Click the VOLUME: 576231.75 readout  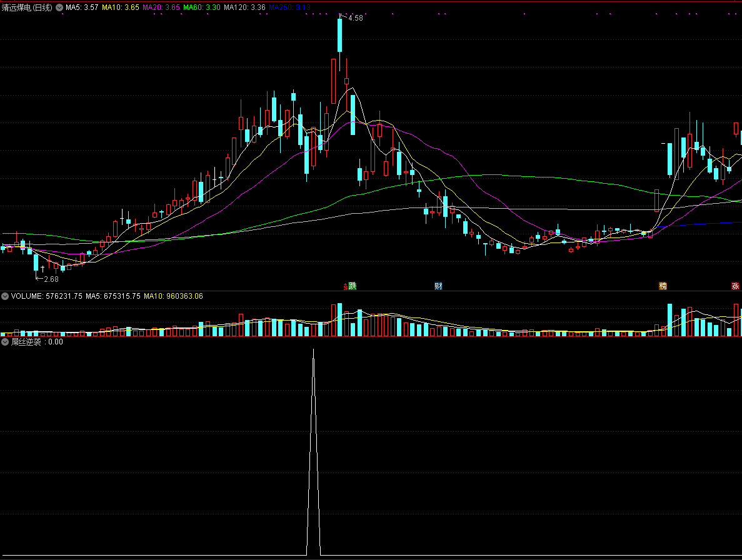point(47,296)
